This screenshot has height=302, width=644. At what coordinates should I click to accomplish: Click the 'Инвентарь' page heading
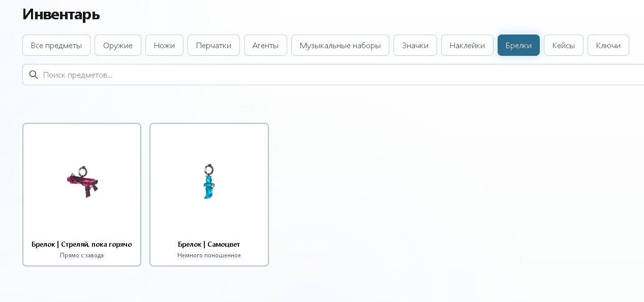coord(61,14)
